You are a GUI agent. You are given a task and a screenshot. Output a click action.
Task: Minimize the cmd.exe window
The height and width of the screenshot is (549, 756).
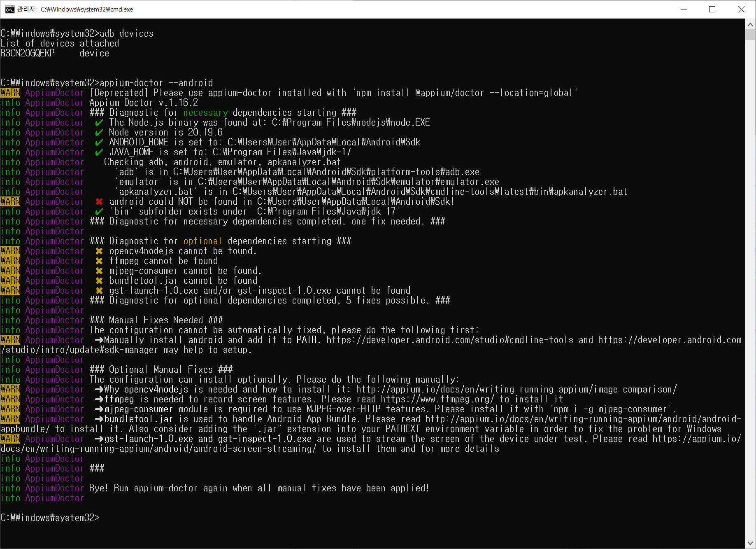pyautogui.click(x=684, y=9)
